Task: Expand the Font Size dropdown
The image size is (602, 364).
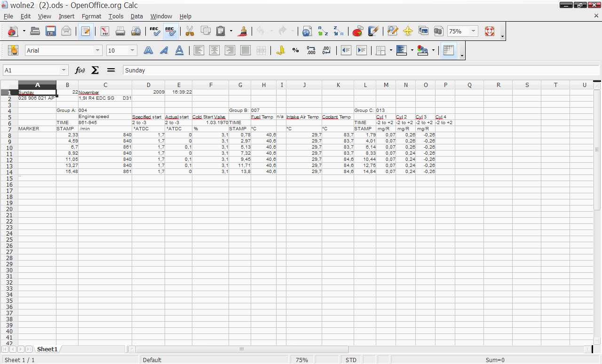Action: (133, 50)
